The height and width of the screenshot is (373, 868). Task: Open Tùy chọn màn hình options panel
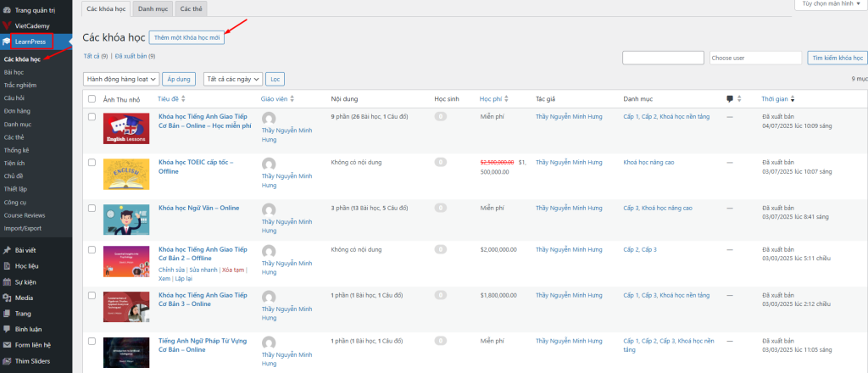coord(830,4)
